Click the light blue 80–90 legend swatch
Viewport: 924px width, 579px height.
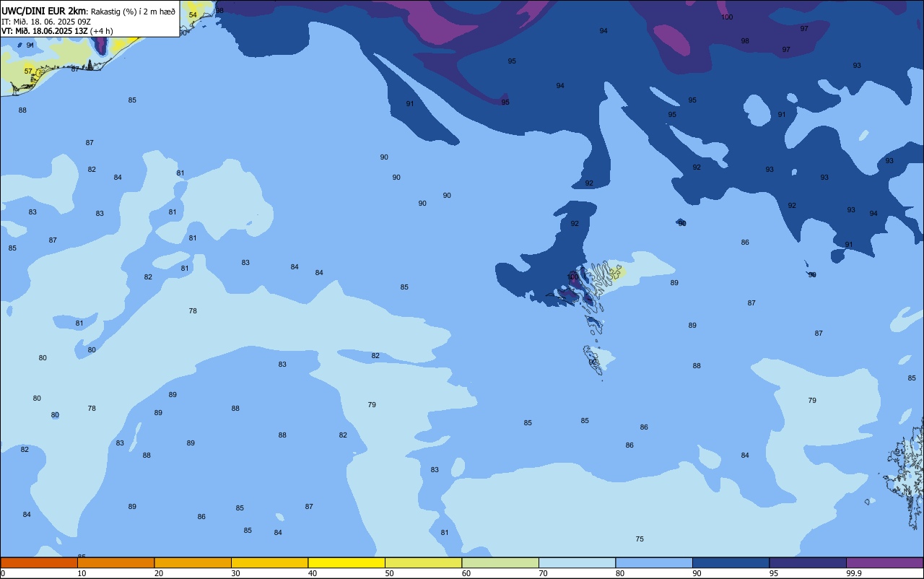(x=654, y=562)
